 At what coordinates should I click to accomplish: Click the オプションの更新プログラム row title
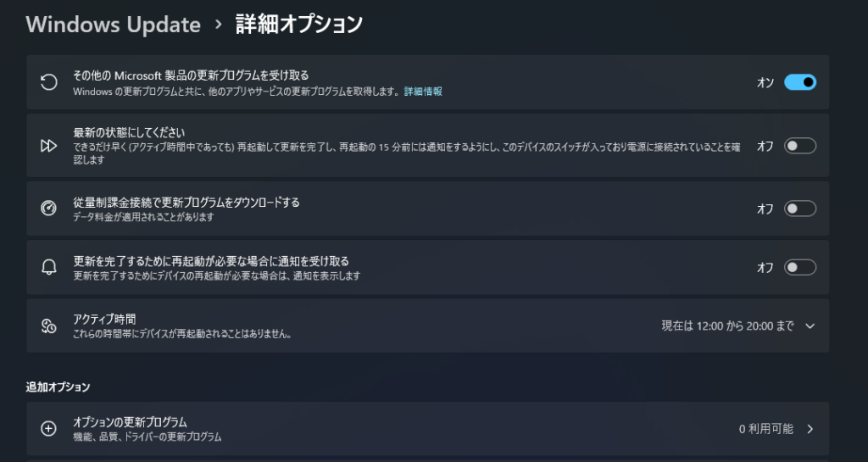(x=130, y=421)
